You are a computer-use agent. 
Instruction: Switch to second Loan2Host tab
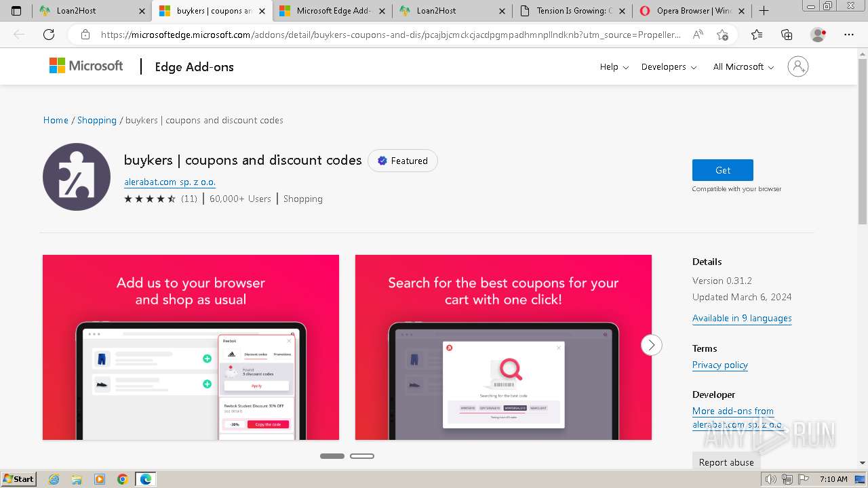(452, 11)
